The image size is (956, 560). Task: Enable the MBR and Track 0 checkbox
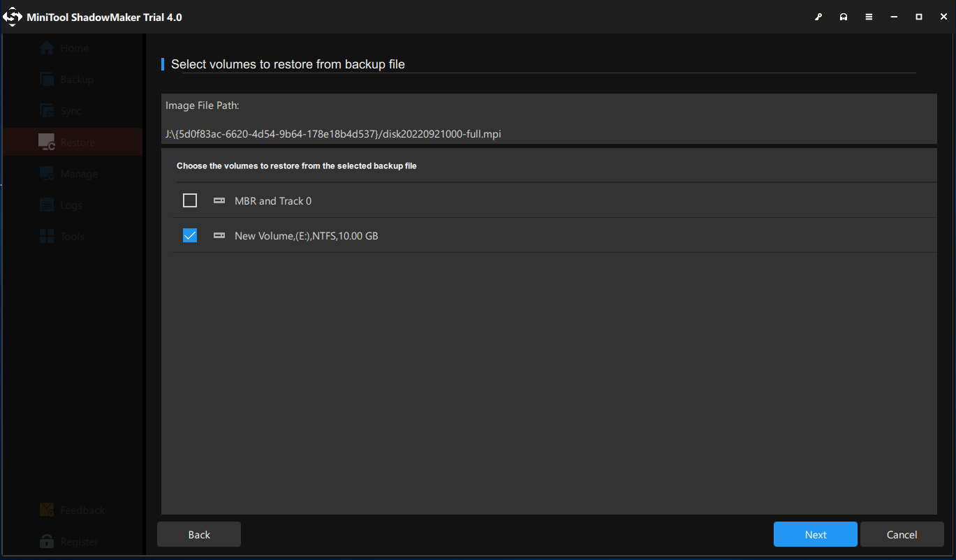[190, 201]
